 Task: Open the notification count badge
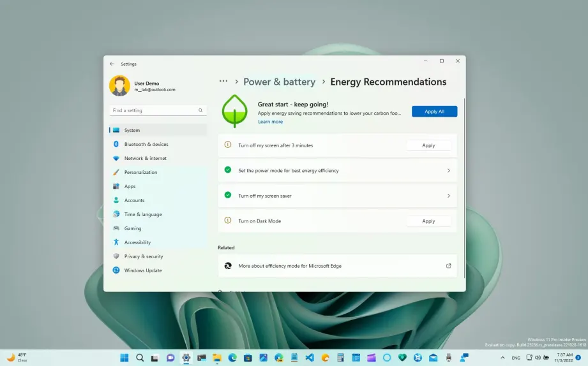coord(578,357)
